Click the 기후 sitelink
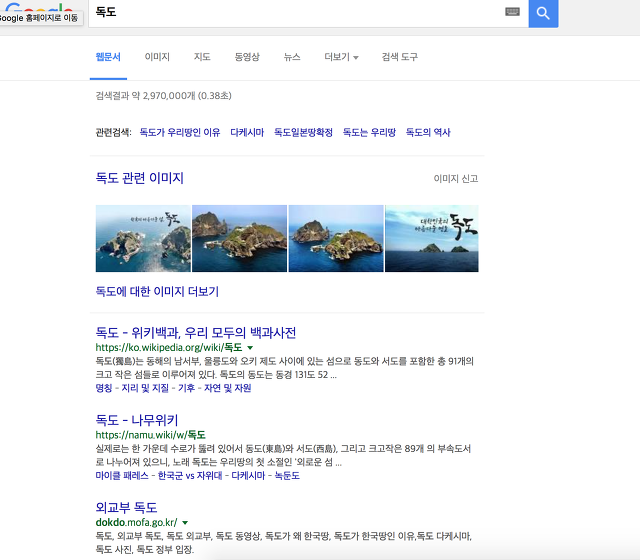Screen dimensions: 640x560 [x=187, y=388]
